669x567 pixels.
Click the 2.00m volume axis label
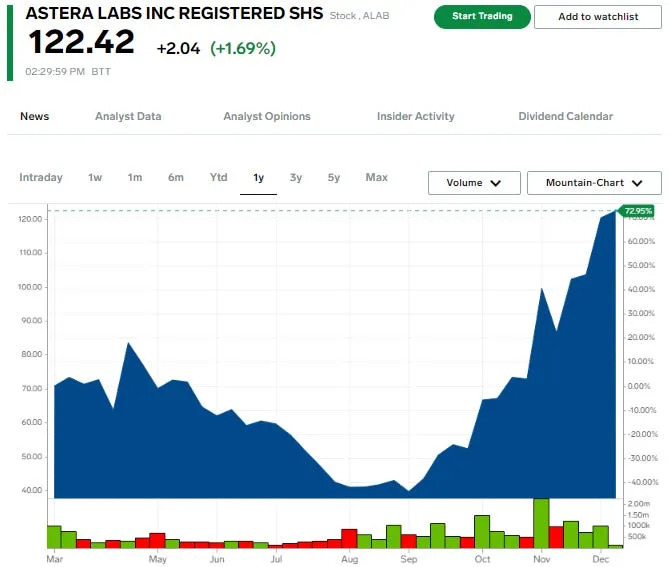click(639, 503)
